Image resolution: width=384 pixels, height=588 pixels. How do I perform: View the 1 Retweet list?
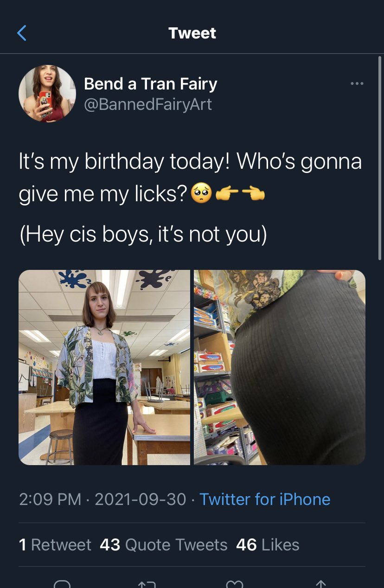click(55, 544)
